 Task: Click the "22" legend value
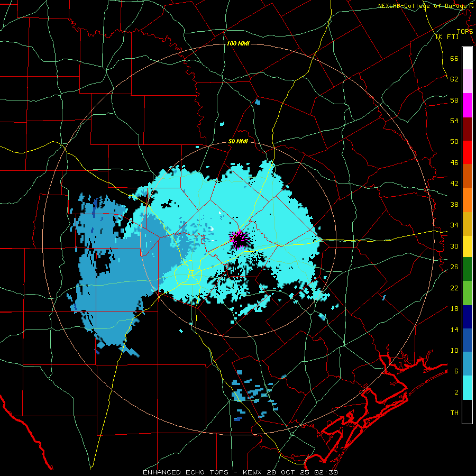point(454,288)
